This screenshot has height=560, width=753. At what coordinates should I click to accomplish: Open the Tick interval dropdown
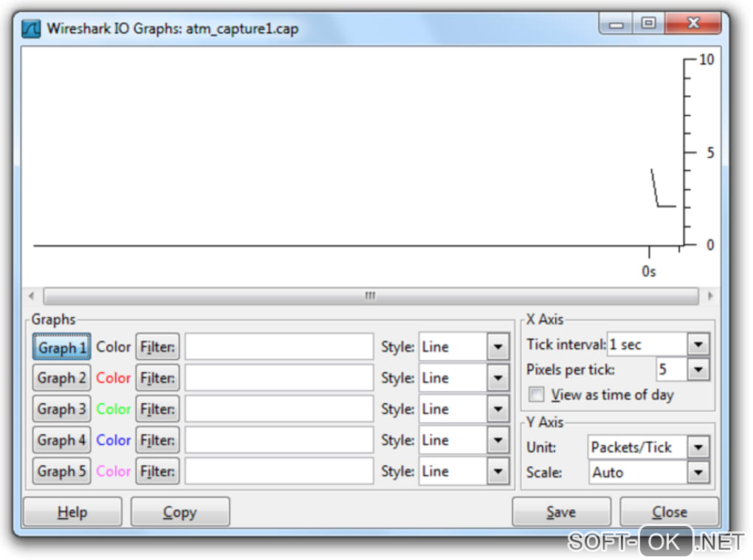click(698, 344)
